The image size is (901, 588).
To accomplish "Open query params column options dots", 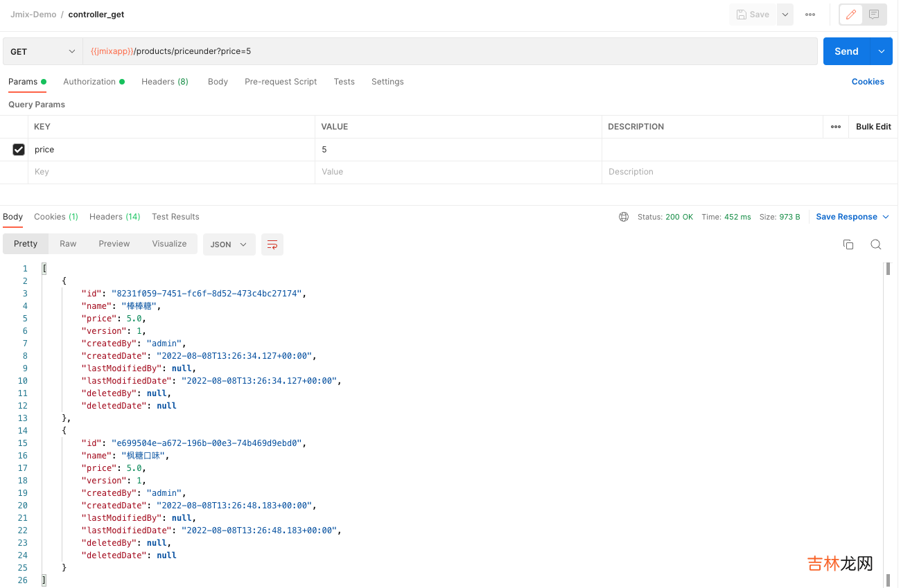I will [836, 127].
